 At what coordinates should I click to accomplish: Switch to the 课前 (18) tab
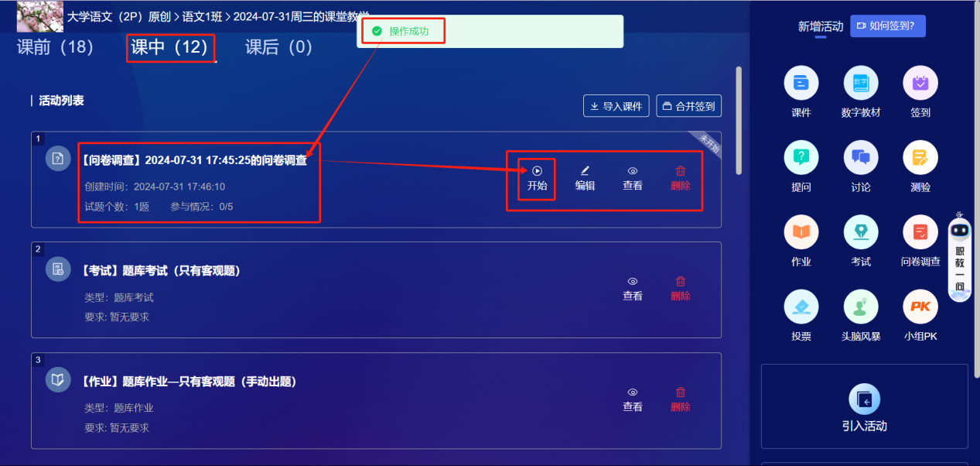pyautogui.click(x=55, y=47)
